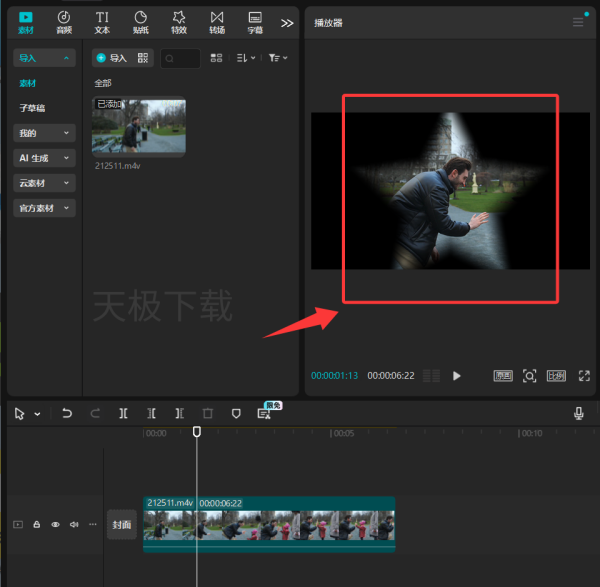Click the undo arrow icon
The width and height of the screenshot is (600, 587).
click(x=67, y=413)
